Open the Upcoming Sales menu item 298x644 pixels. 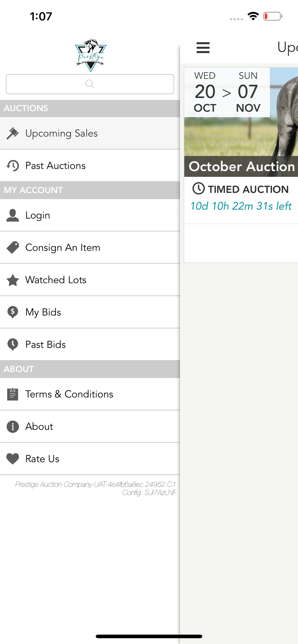[x=61, y=133]
